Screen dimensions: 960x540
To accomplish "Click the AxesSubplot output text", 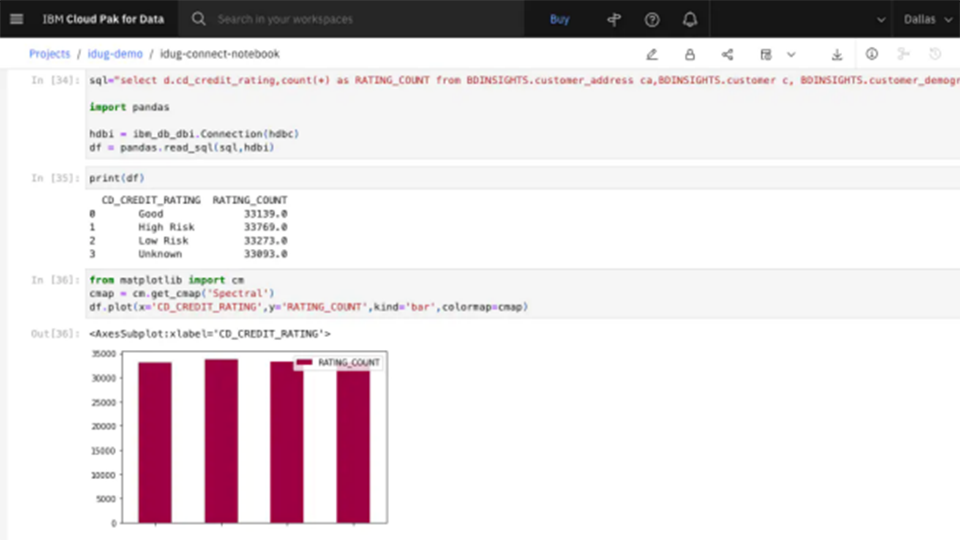I will [x=210, y=334].
